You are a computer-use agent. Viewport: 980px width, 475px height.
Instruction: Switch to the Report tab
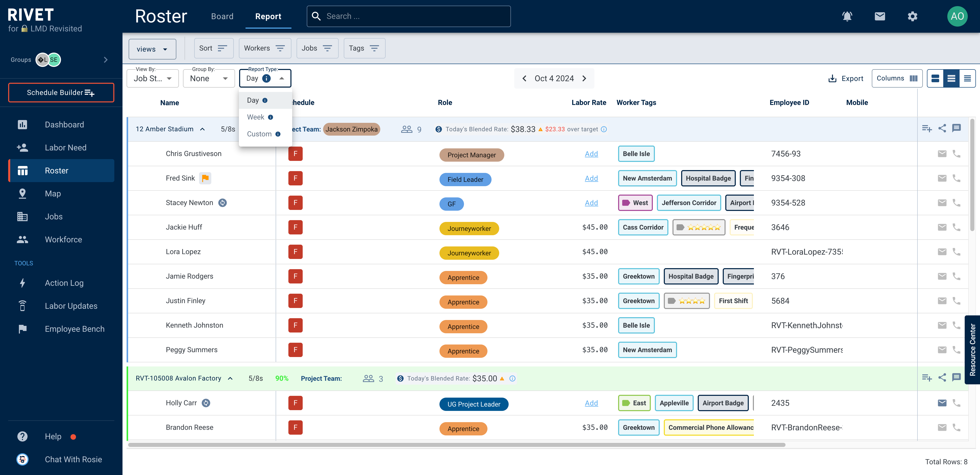268,16
